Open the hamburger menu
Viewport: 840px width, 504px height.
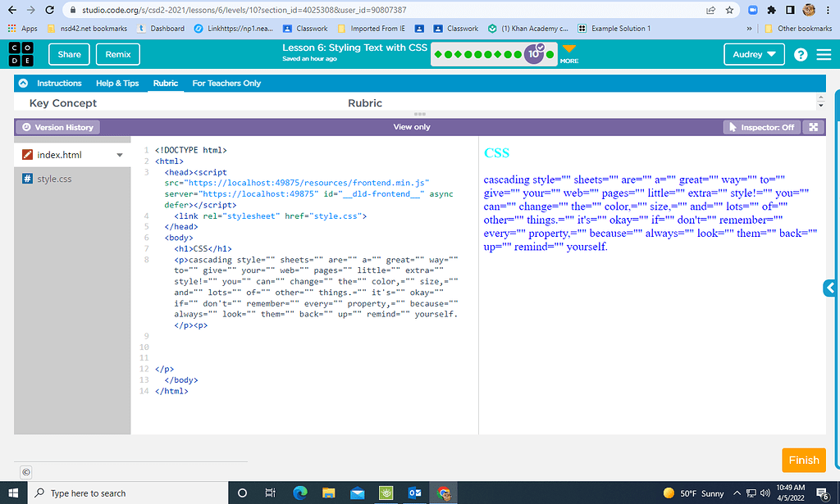824,54
